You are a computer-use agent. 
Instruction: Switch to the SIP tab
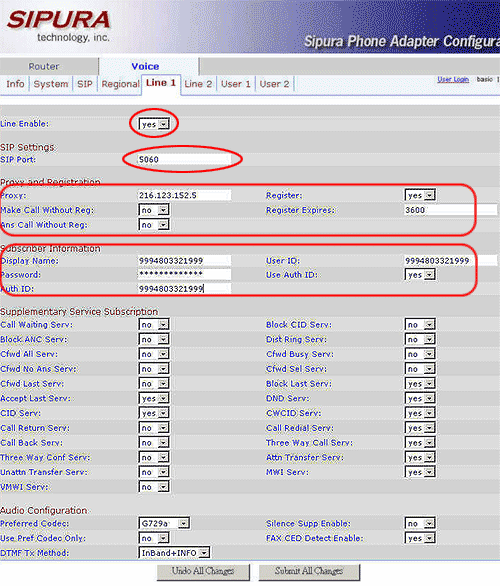[85, 84]
